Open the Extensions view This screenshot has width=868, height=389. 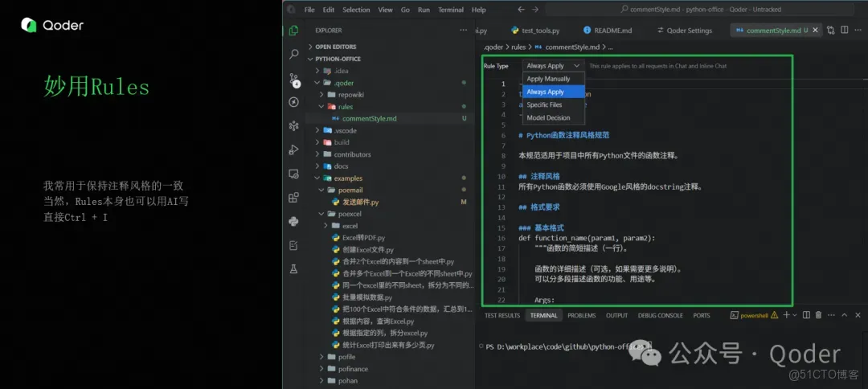click(x=294, y=198)
